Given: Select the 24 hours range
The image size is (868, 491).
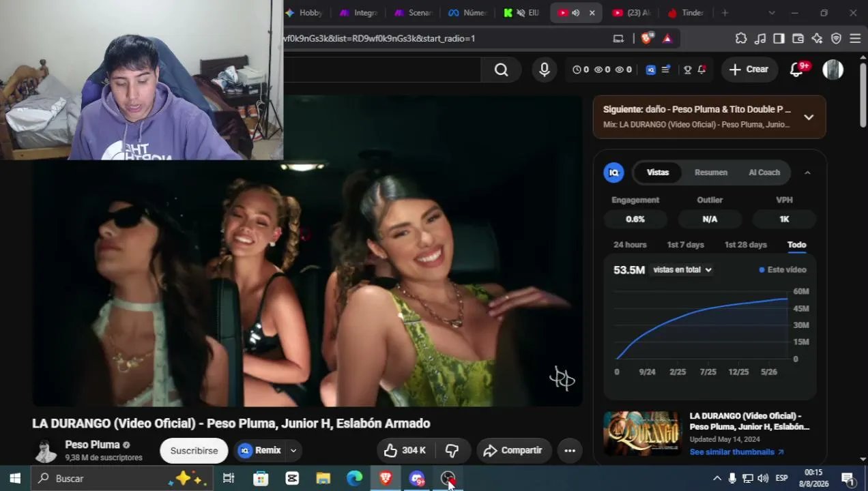Looking at the screenshot, I should point(630,245).
